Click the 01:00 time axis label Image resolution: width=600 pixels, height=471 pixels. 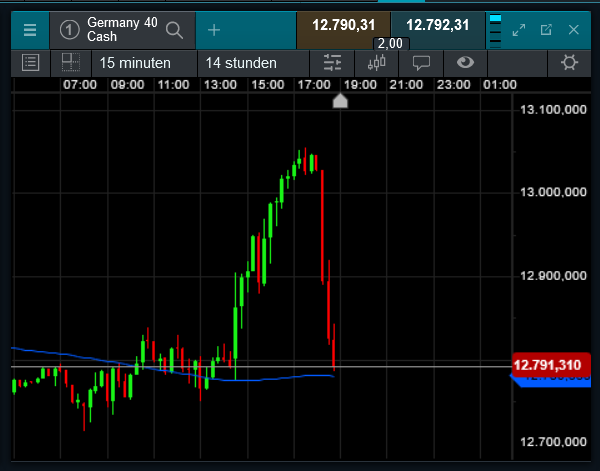click(x=500, y=85)
